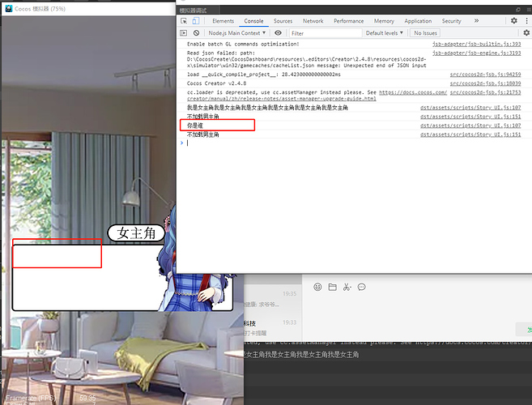Screen dimensions: 532x405
Task: Select the Cocos Creator v2.4.8 log line
Action: (x=216, y=83)
